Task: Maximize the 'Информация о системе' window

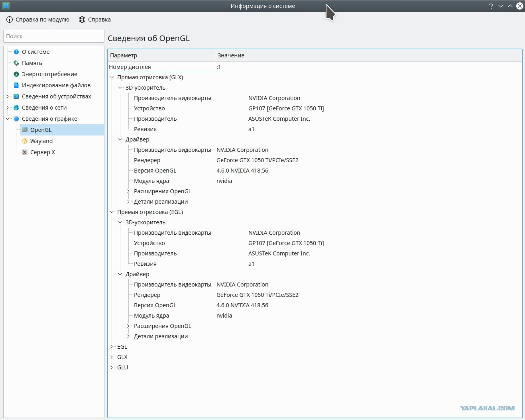Action: click(510, 6)
